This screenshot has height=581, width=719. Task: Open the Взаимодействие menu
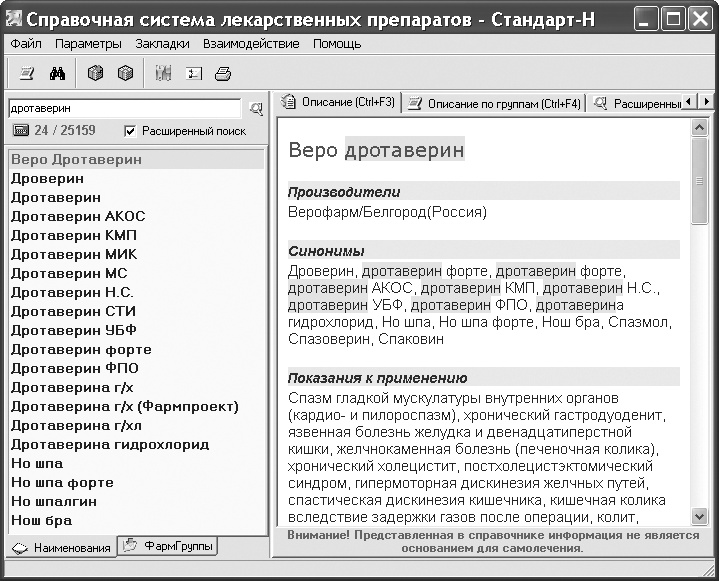click(x=250, y=43)
